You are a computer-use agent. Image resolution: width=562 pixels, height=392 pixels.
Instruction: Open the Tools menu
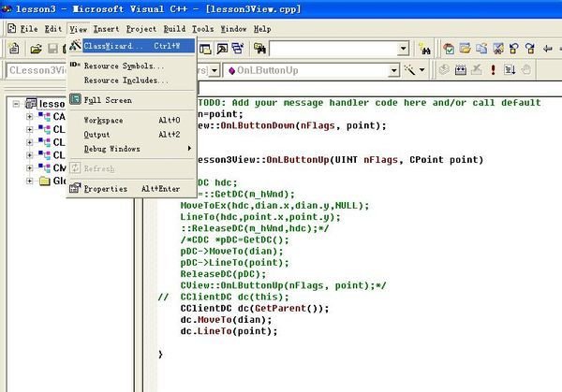[202, 29]
